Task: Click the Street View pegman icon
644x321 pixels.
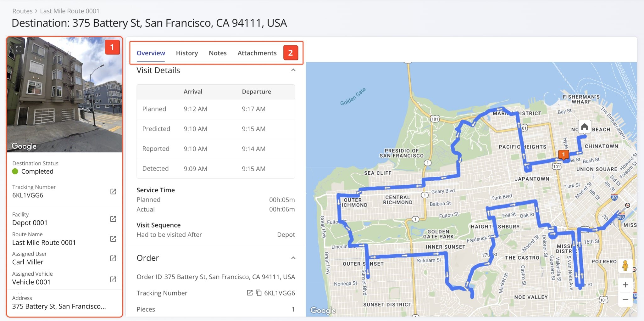Action: (x=625, y=266)
